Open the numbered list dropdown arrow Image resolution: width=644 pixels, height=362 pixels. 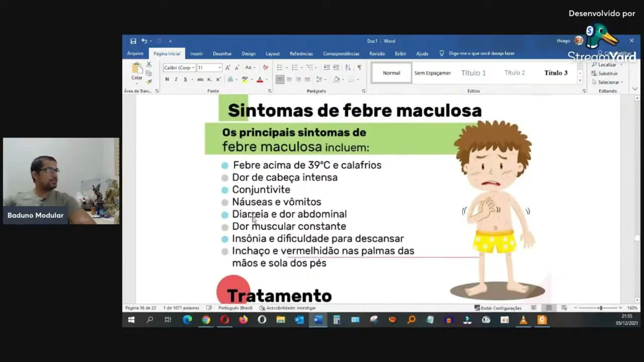[301, 68]
